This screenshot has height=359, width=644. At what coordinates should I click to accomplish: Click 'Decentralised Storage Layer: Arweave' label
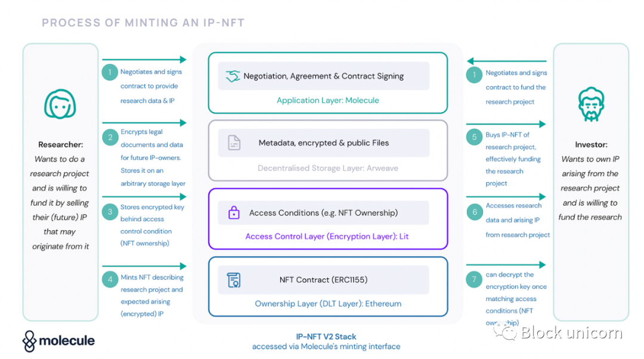tap(328, 168)
